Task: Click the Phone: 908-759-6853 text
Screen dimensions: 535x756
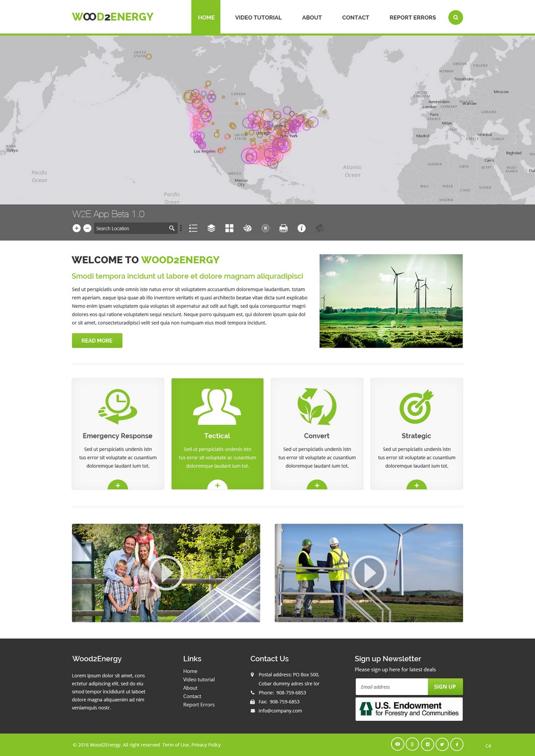Action: (282, 692)
